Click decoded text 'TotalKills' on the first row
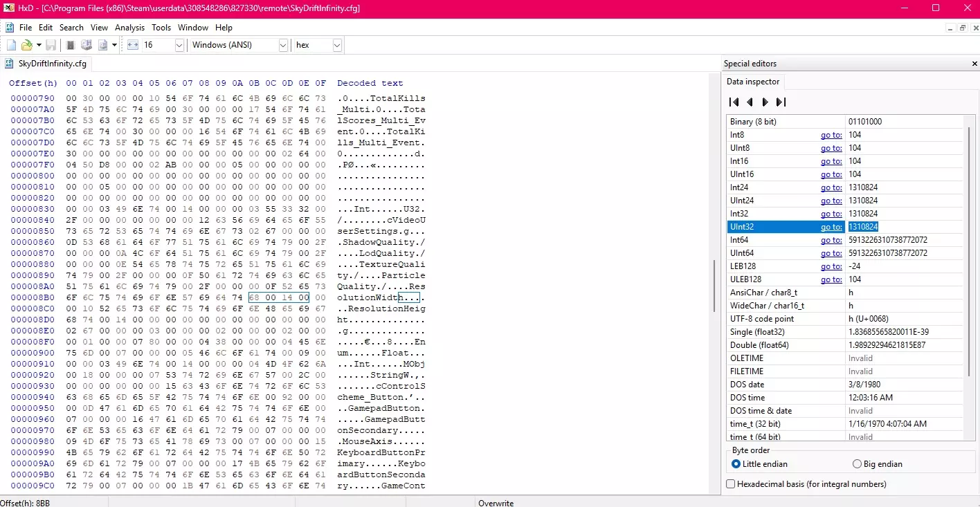Screen dimensions: 980x507 tap(398, 99)
